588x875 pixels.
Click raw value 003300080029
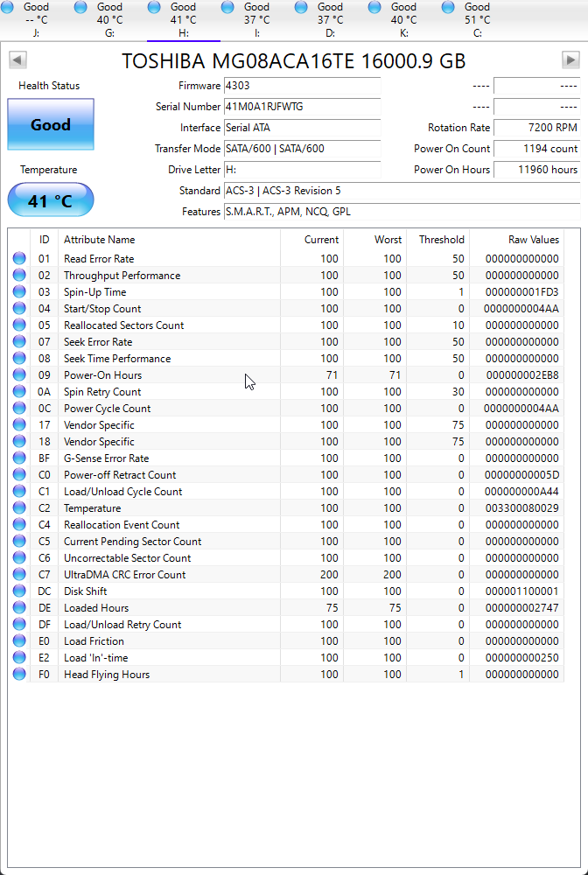click(x=521, y=508)
